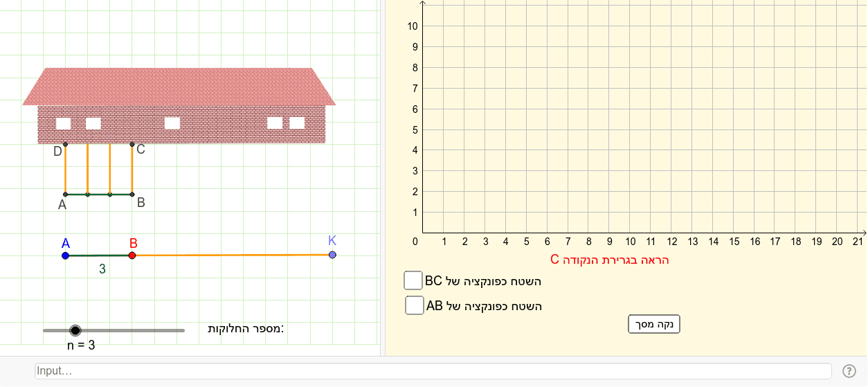Click the black point A of the rectangle
The image size is (868, 387).
click(x=65, y=195)
